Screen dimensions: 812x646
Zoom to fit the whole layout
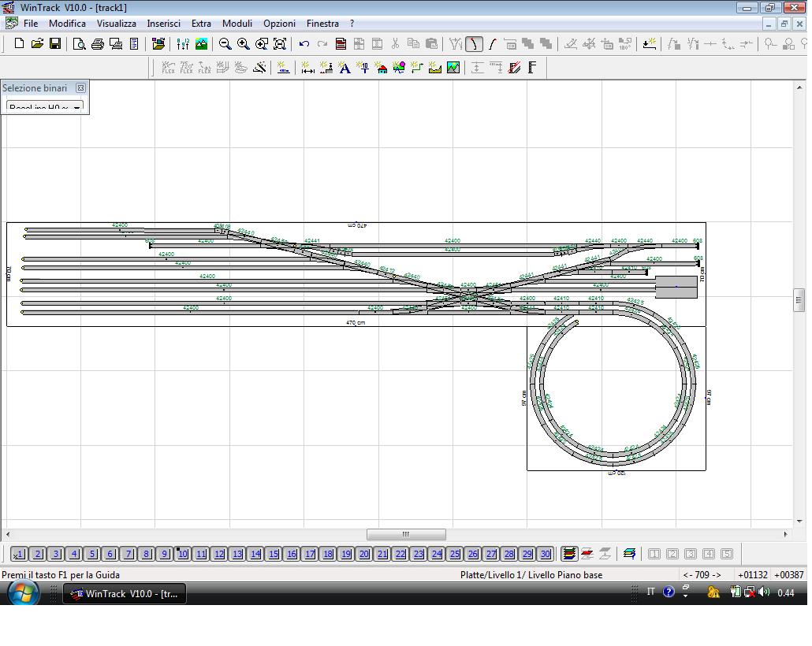click(280, 44)
